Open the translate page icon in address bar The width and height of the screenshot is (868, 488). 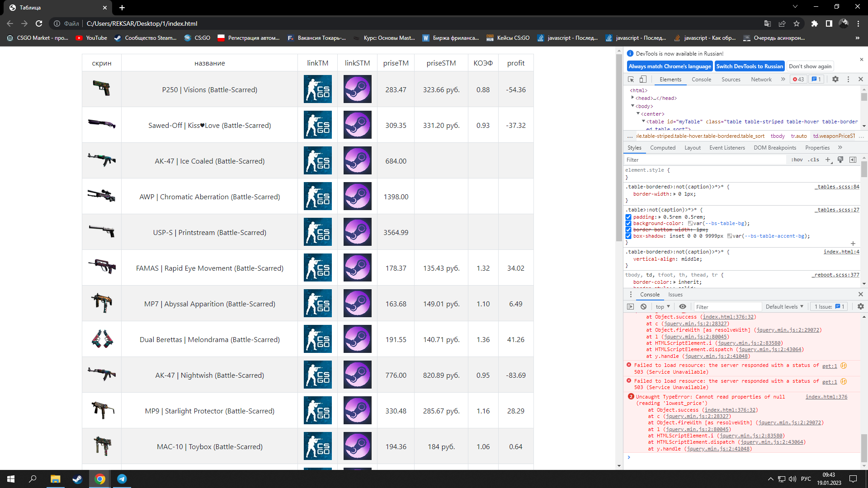click(768, 23)
